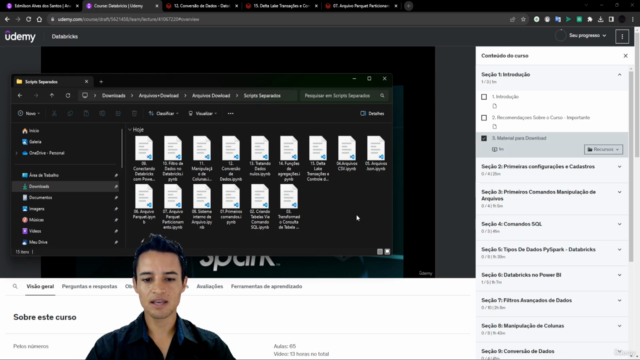Go up one folder in Explorer
Image resolution: width=640 pixels, height=360 pixels.
(52, 96)
